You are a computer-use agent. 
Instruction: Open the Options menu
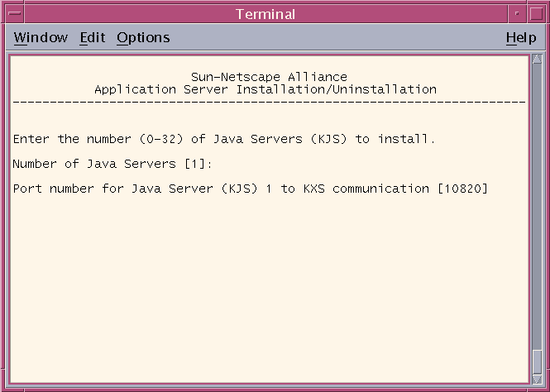tap(143, 37)
